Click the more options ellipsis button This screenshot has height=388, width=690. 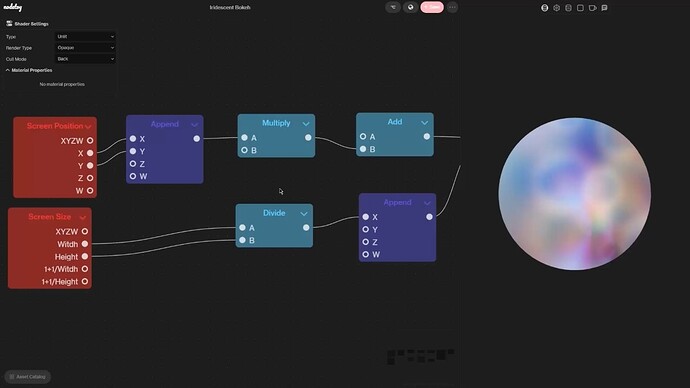click(452, 7)
